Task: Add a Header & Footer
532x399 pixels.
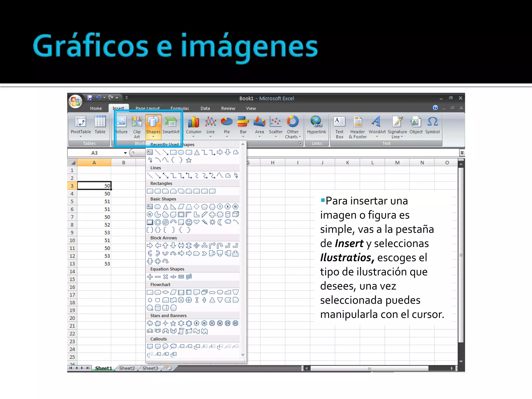Action: coord(358,127)
